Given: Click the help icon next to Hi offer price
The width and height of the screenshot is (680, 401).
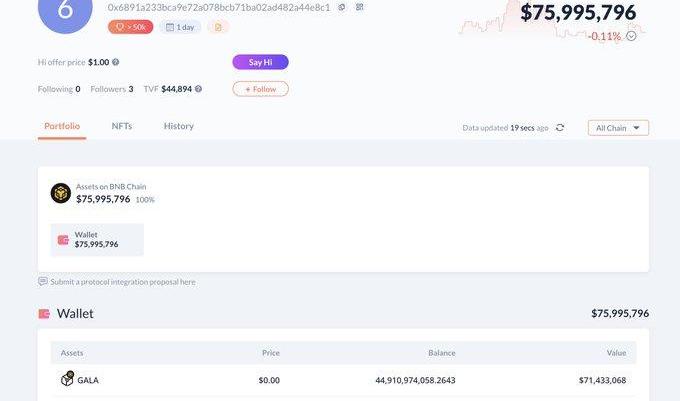Looking at the screenshot, I should coord(116,62).
